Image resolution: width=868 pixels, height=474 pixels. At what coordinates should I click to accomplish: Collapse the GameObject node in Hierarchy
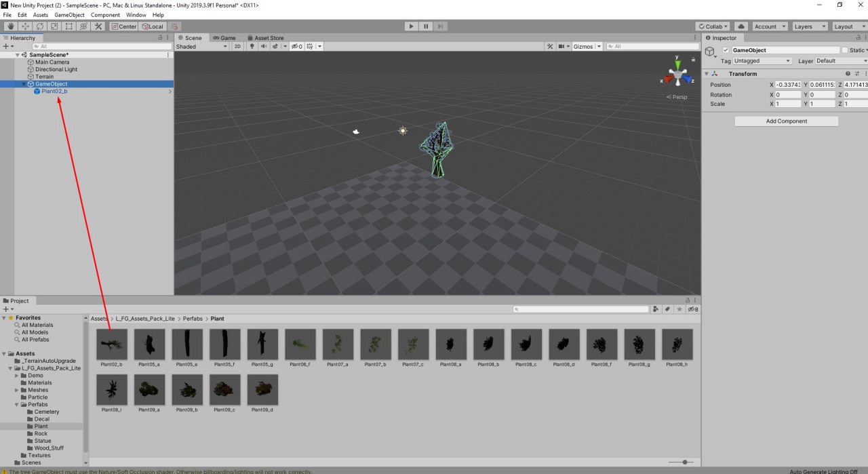point(24,84)
